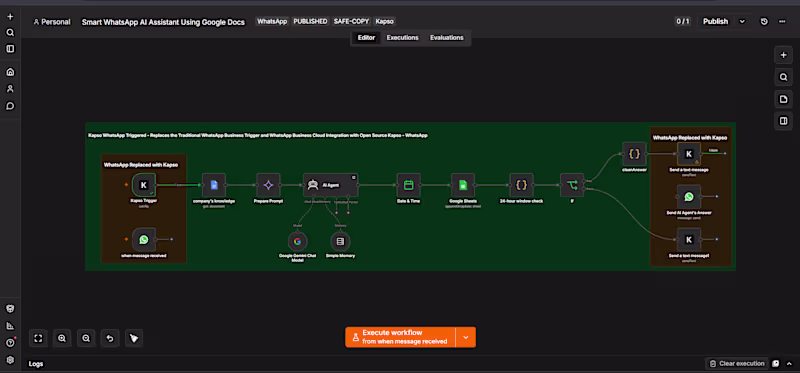Image resolution: width=800 pixels, height=373 pixels.
Task: Select the Send AI Agent's Answer node
Action: (689, 196)
